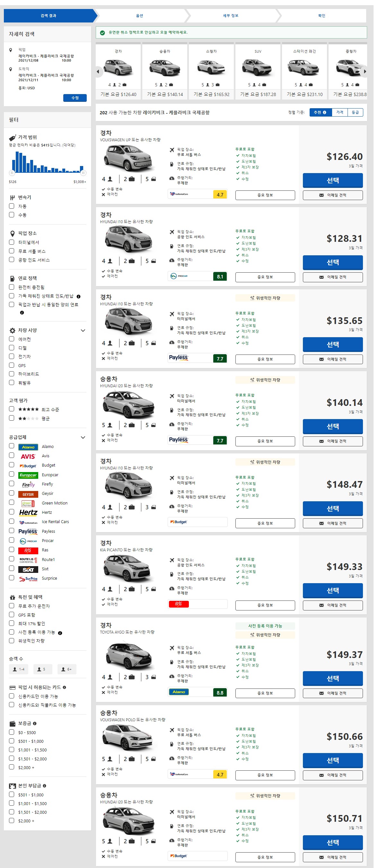Click the 수정 button in search panel
This screenshot has height=868, width=379.
tap(75, 98)
